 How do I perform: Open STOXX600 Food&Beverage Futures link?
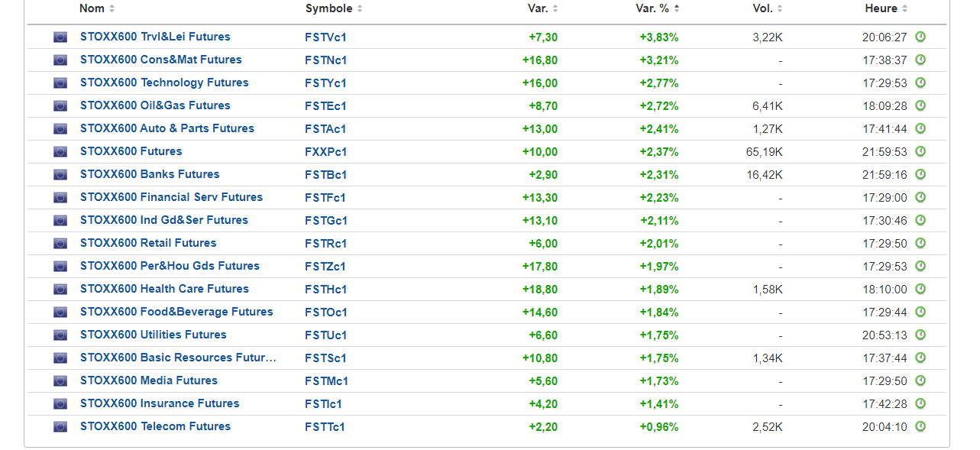[x=176, y=312]
